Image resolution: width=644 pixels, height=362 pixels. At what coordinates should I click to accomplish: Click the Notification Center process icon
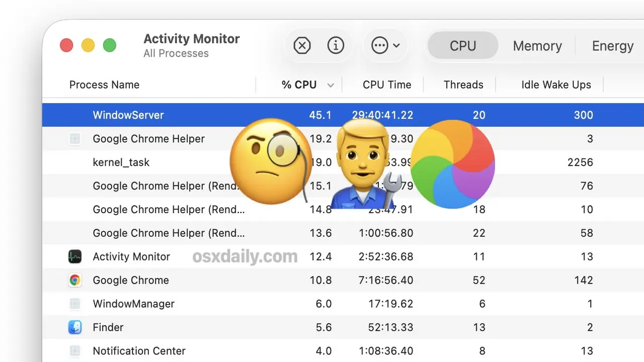[75, 351]
